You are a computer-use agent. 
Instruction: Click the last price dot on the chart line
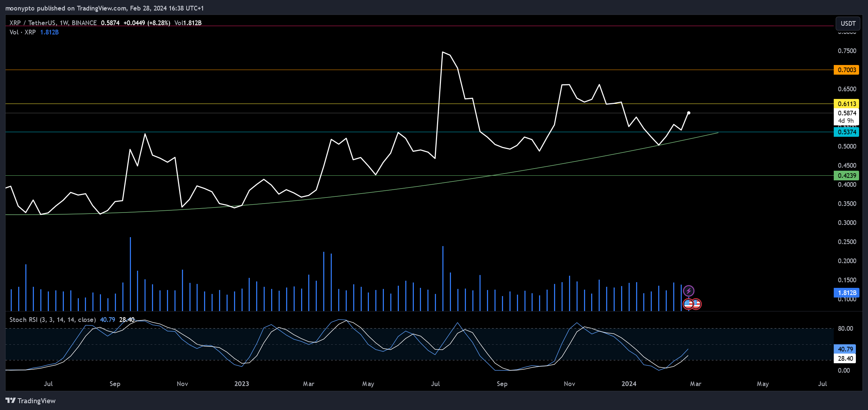(x=689, y=113)
